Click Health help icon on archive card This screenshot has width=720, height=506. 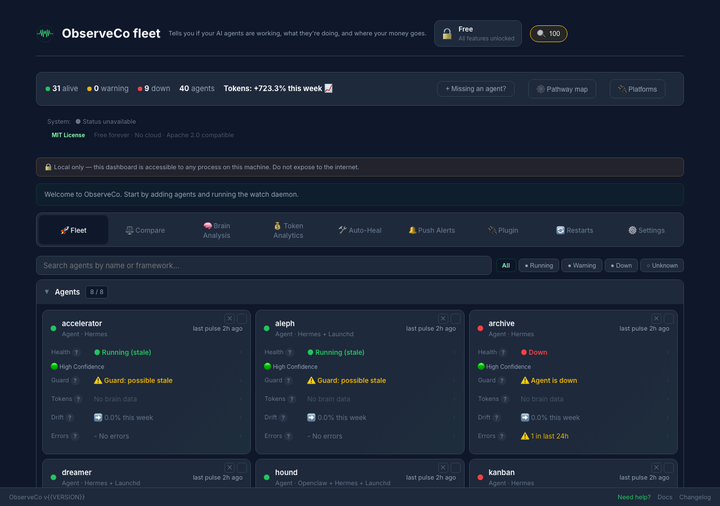[x=503, y=352]
